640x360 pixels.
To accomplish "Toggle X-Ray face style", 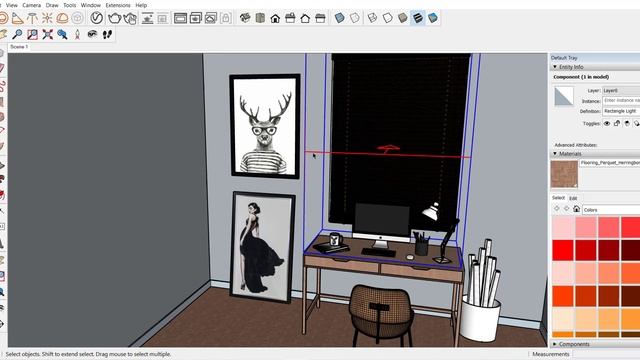I will click(x=339, y=18).
